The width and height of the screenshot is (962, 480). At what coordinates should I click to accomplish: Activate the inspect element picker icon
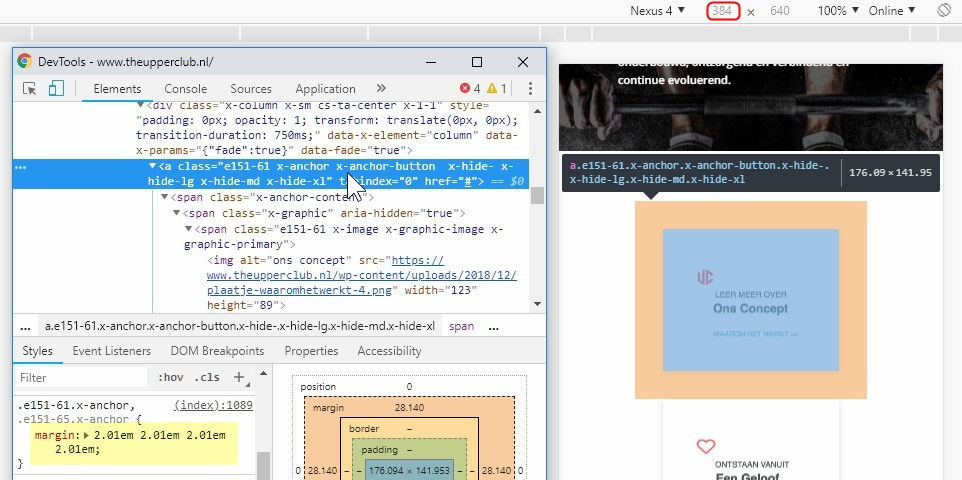[29, 88]
